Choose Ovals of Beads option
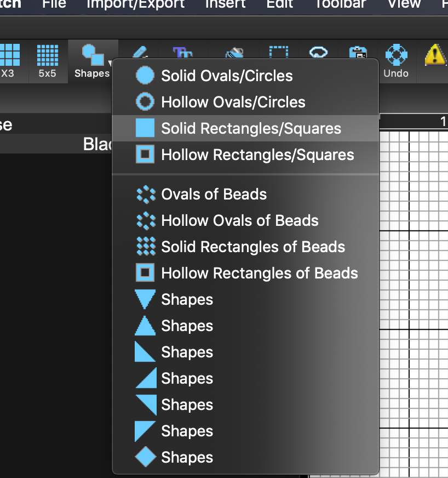 (x=214, y=194)
